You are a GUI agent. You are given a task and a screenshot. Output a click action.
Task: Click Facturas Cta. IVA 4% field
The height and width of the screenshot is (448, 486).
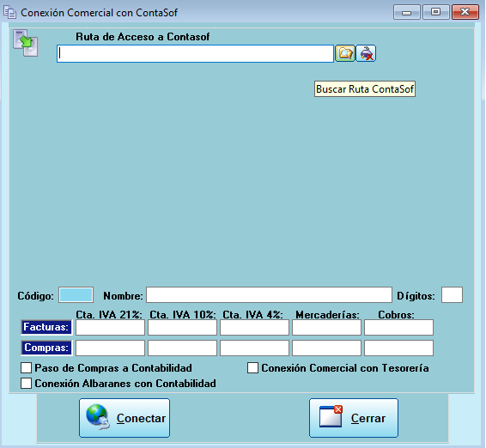(254, 328)
